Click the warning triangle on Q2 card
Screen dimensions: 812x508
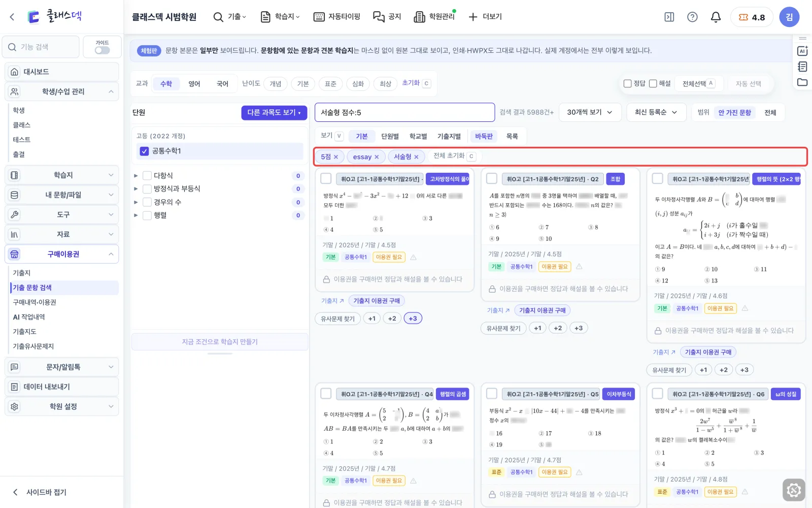[x=579, y=266]
